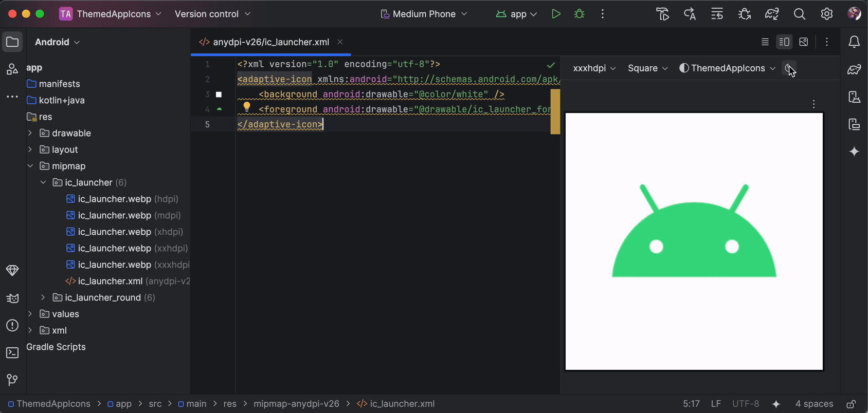
Task: Open the Version control dropdown
Action: click(212, 14)
